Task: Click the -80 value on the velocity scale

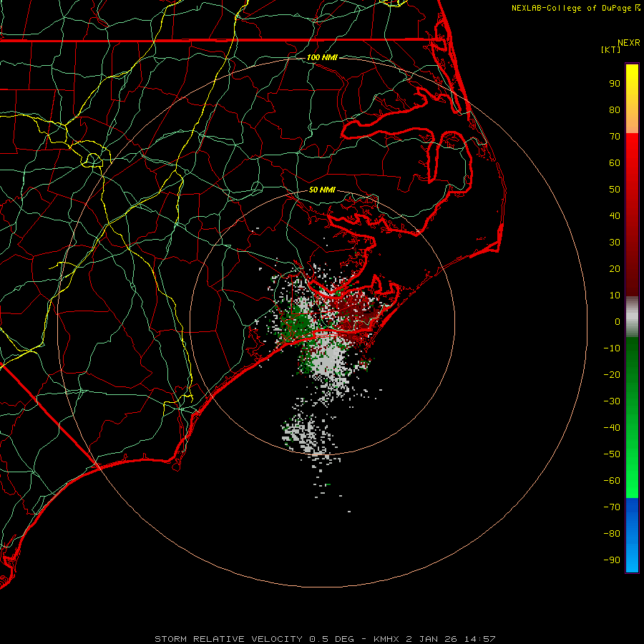Action: click(x=612, y=534)
